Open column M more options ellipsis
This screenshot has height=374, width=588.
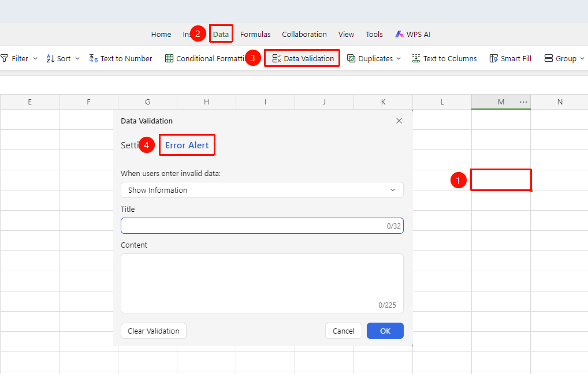[x=523, y=102]
